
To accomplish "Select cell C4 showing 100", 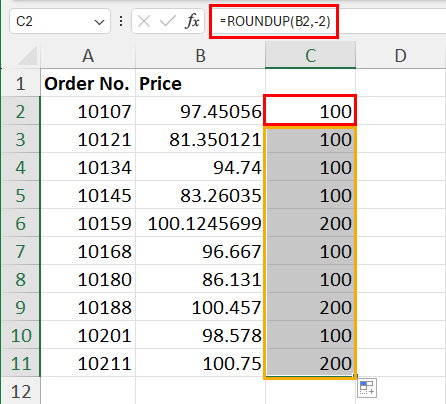I will (310, 167).
